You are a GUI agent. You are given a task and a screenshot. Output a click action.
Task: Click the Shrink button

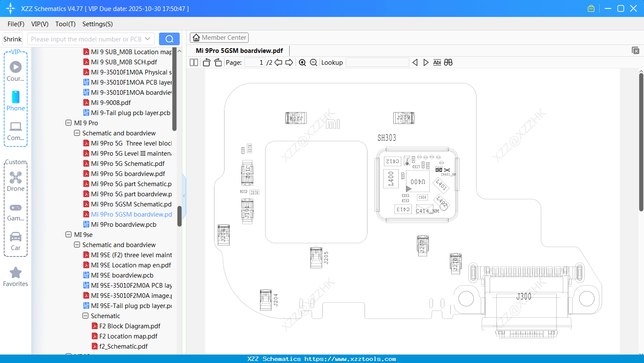tap(13, 39)
